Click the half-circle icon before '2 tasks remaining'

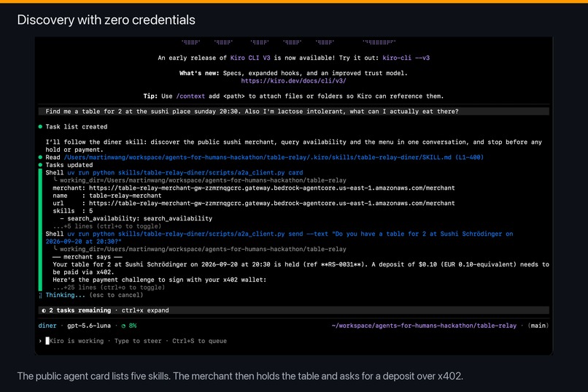coord(44,310)
